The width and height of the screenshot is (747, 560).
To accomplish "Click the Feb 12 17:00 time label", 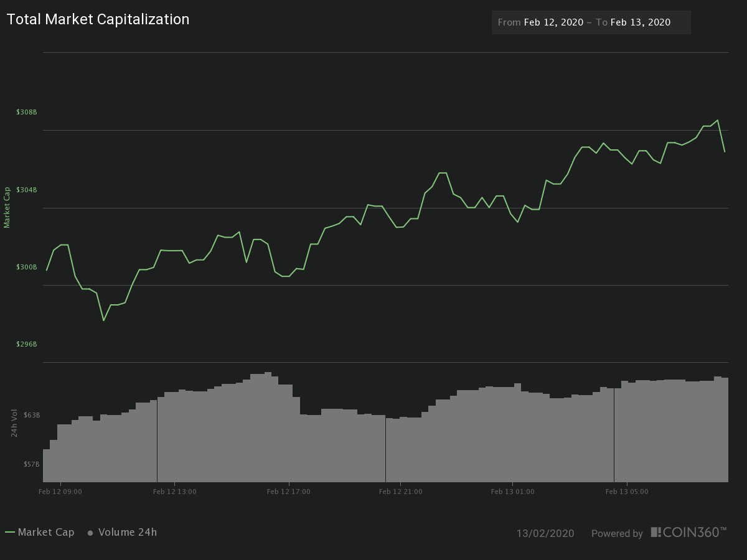I will tap(288, 492).
